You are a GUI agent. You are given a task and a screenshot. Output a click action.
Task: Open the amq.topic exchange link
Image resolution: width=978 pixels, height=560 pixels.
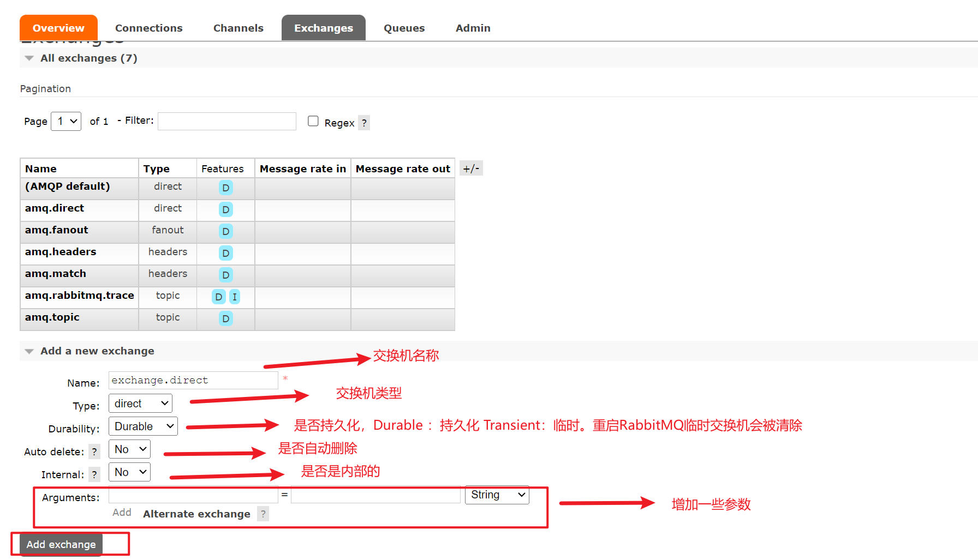coord(52,317)
